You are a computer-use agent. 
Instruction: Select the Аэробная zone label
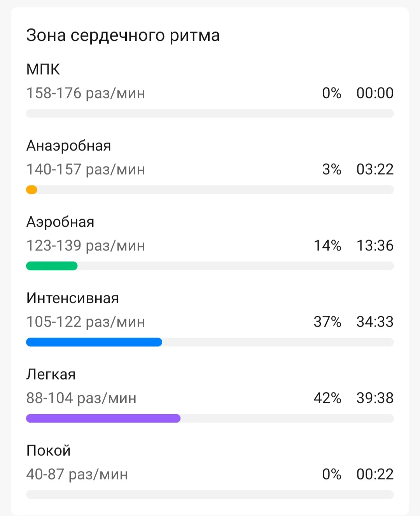pos(60,222)
